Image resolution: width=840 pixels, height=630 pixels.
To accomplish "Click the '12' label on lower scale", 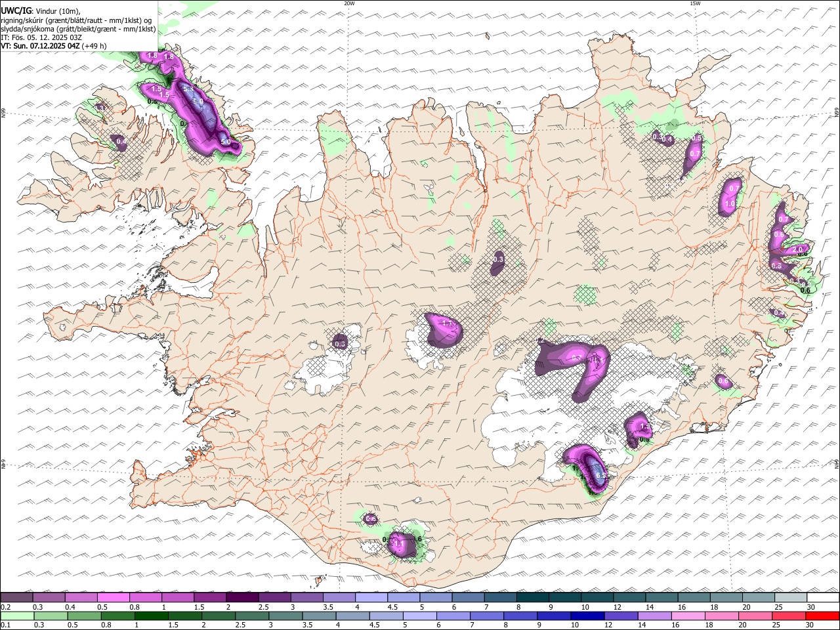I will point(609,625).
